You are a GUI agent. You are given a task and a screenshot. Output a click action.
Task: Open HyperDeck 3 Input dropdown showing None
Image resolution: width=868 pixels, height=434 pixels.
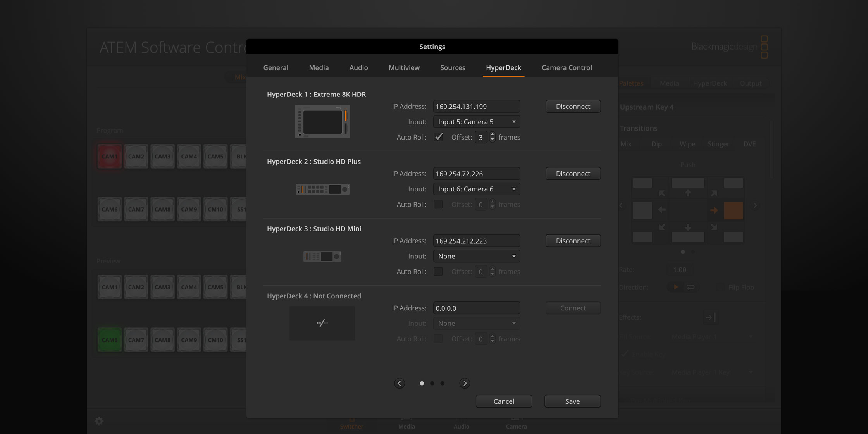(476, 256)
